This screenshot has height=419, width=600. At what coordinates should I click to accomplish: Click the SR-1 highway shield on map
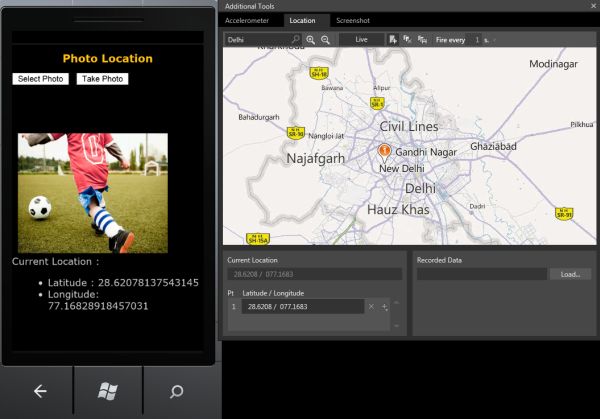tap(377, 103)
